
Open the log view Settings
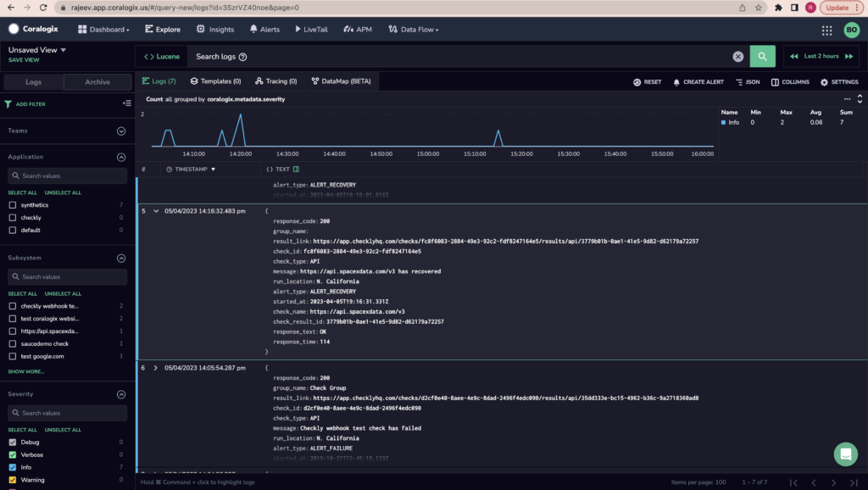point(839,82)
